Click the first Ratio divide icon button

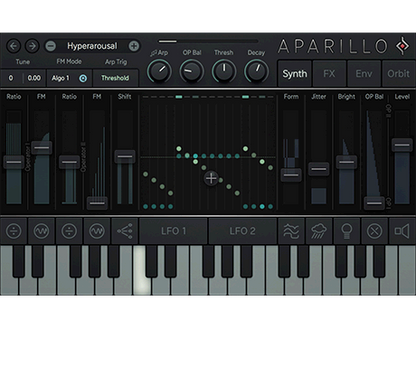(x=14, y=231)
